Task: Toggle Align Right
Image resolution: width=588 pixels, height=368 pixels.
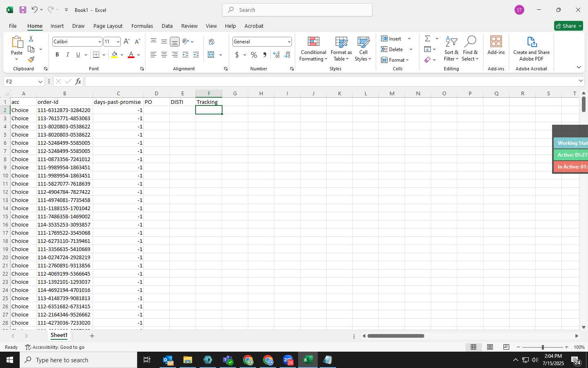Action: coord(175,55)
